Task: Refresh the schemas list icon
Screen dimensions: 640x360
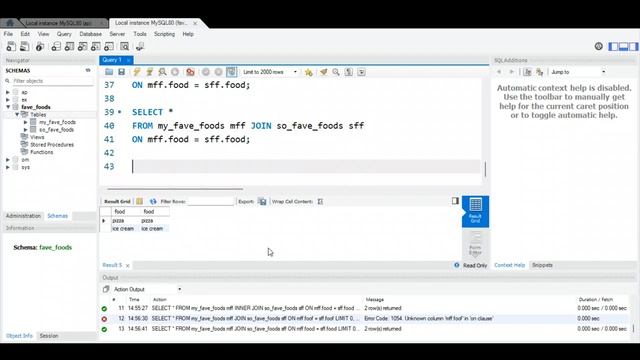Action: [x=88, y=70]
